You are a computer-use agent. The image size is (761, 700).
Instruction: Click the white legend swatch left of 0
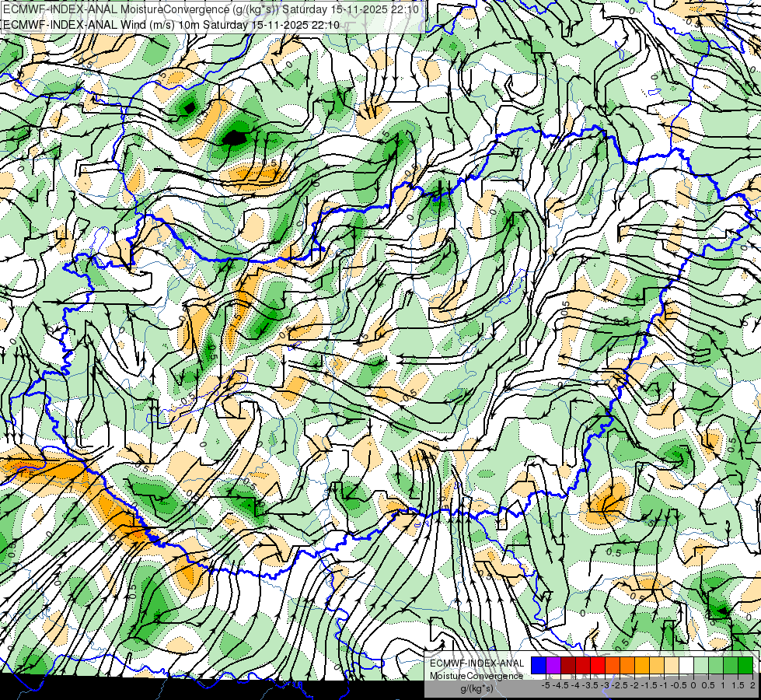pos(686,665)
